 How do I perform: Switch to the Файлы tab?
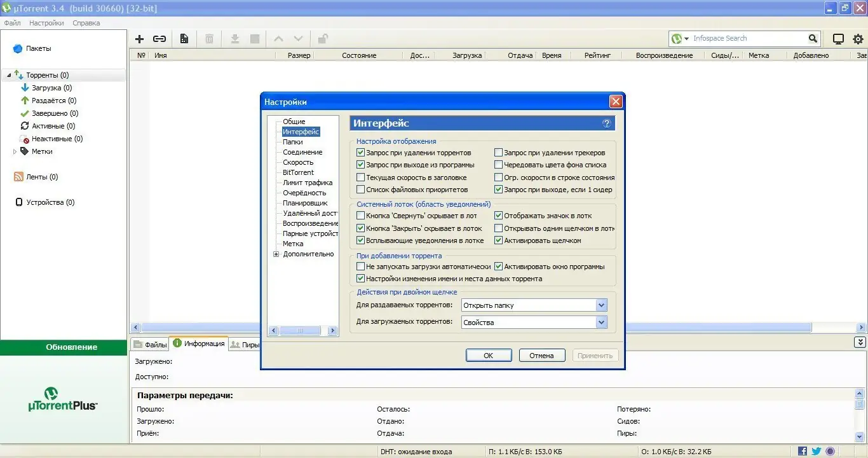[150, 345]
